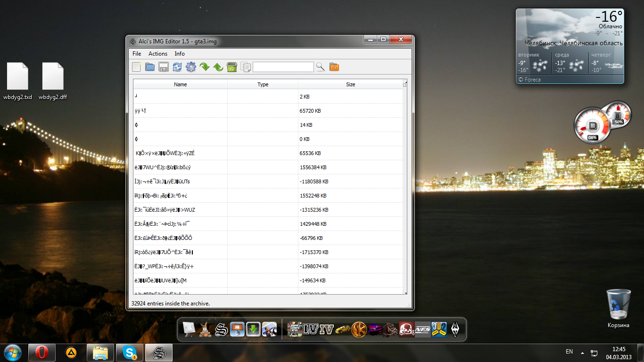Select the wbdyg2.txd desktop file

point(17,81)
